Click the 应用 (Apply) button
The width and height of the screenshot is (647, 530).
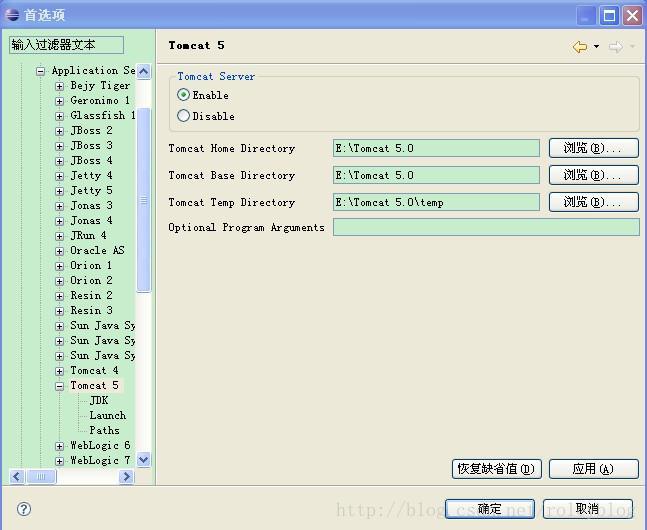point(594,469)
